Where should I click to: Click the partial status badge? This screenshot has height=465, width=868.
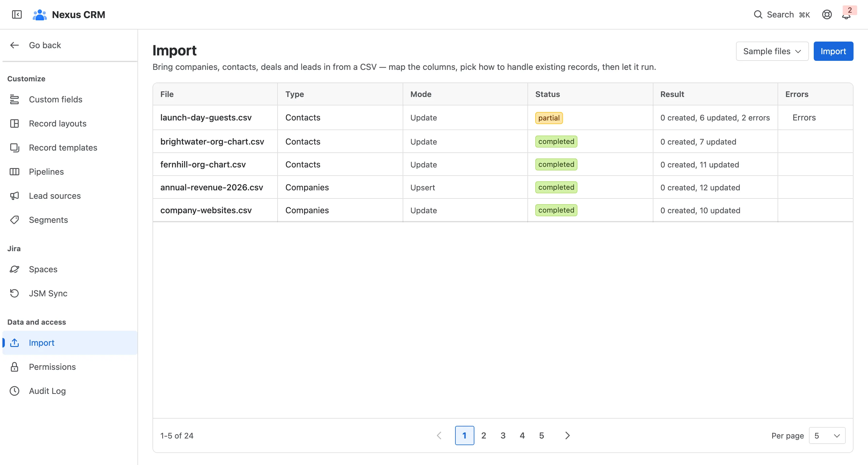(549, 118)
